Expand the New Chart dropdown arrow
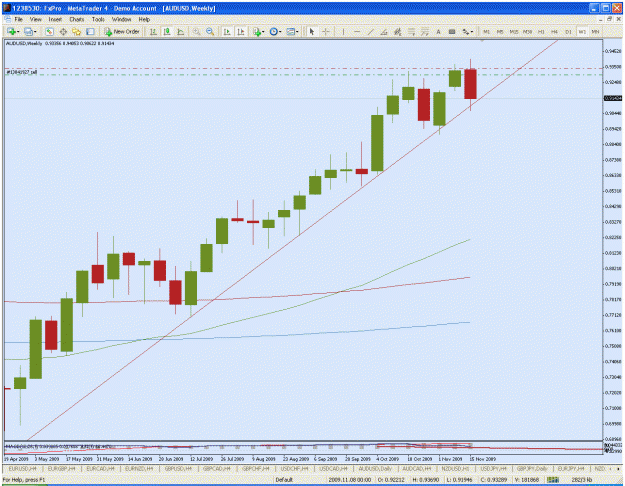 (x=18, y=32)
